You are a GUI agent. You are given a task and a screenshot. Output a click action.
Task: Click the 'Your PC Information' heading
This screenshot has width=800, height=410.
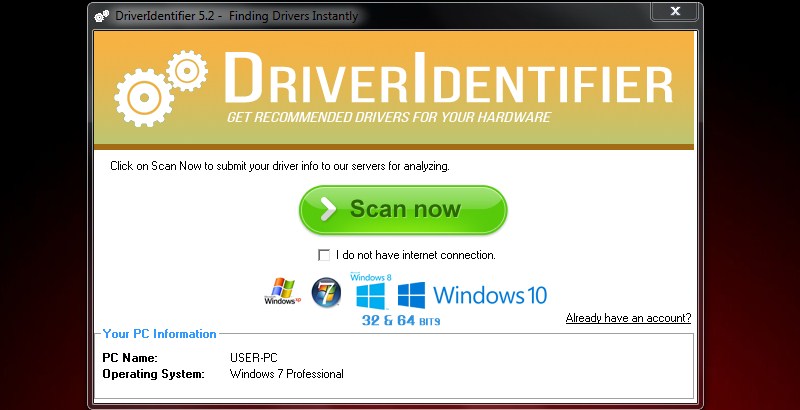tap(159, 334)
